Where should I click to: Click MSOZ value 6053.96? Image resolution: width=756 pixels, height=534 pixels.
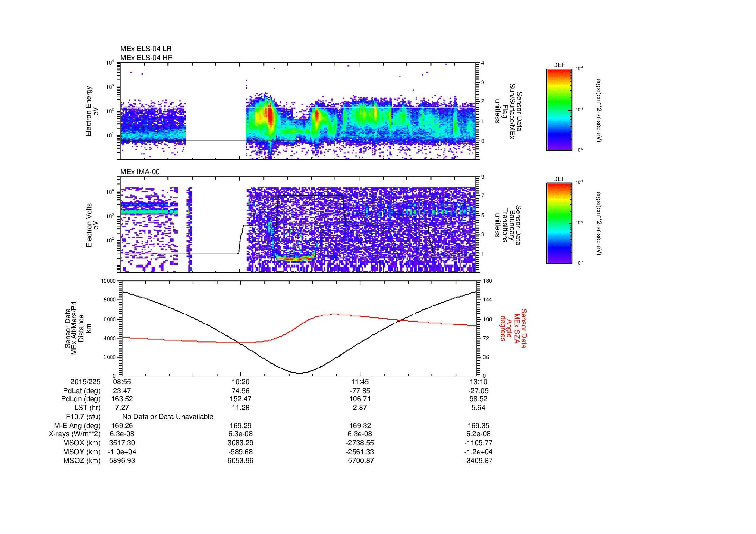pyautogui.click(x=241, y=461)
